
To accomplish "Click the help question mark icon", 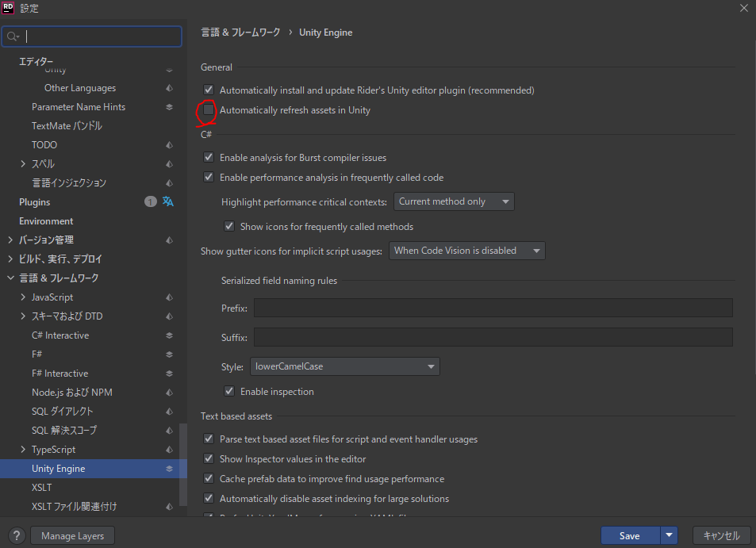I will tap(17, 536).
